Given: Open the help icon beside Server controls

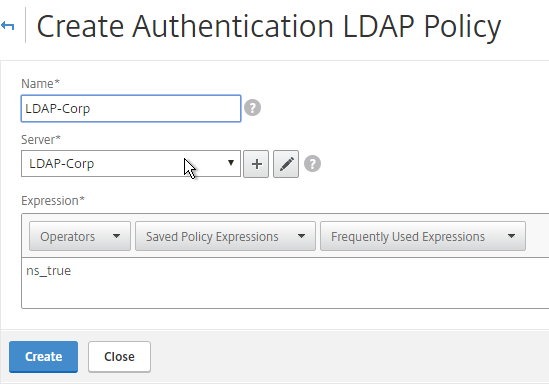Looking at the screenshot, I should pyautogui.click(x=312, y=164).
